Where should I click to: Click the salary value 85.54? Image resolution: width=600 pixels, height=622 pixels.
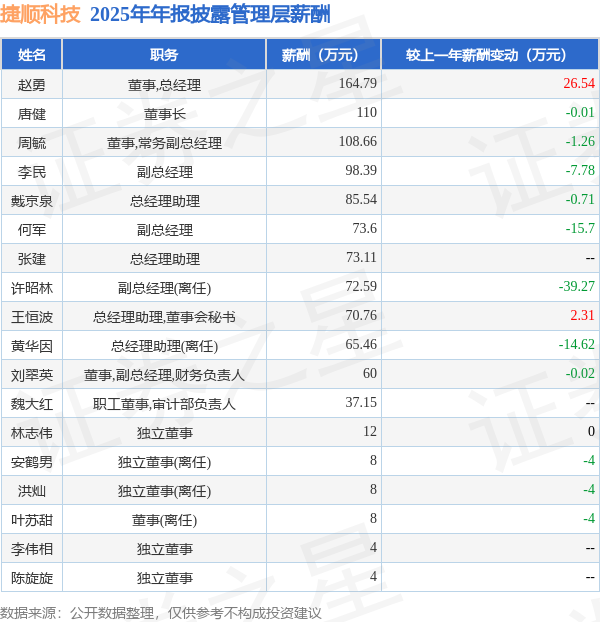tap(361, 199)
